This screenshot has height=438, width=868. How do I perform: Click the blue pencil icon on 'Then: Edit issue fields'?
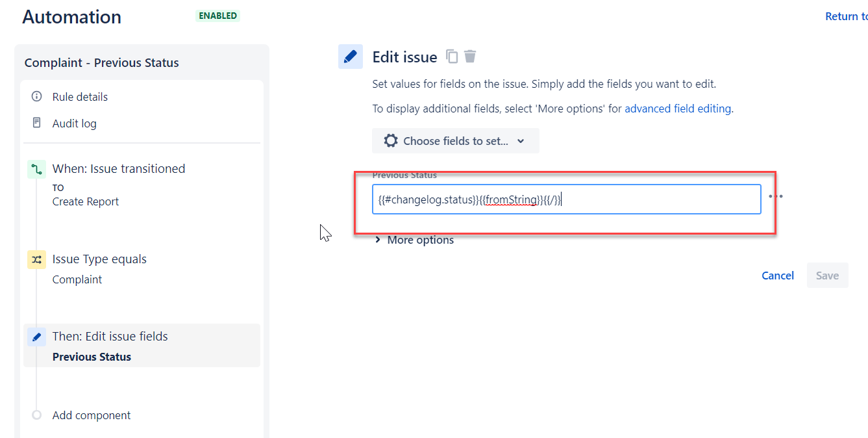point(36,336)
